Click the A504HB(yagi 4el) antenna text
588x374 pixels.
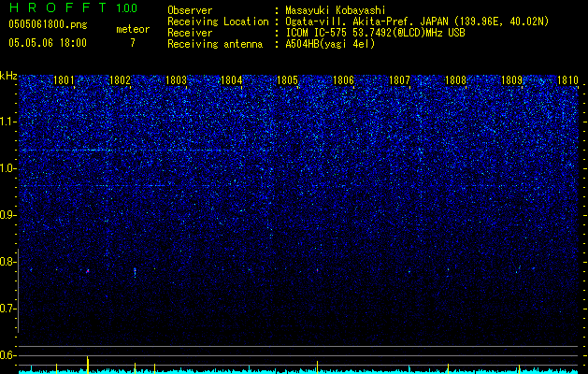(x=330, y=44)
